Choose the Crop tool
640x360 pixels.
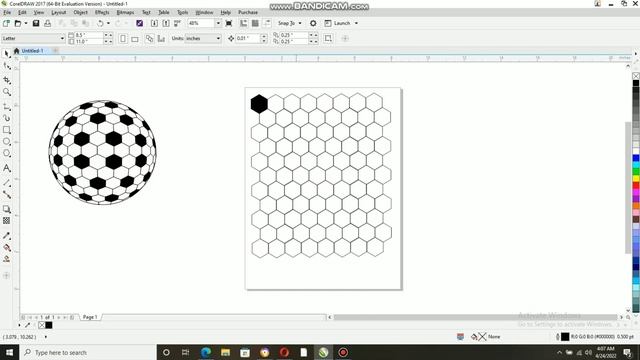click(7, 80)
